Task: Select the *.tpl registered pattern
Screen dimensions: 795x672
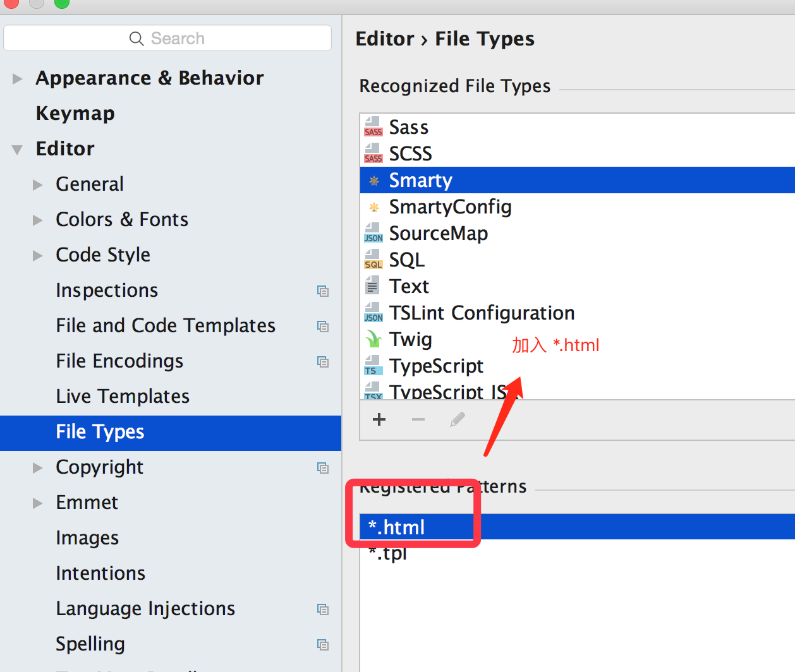Action: pyautogui.click(x=388, y=555)
